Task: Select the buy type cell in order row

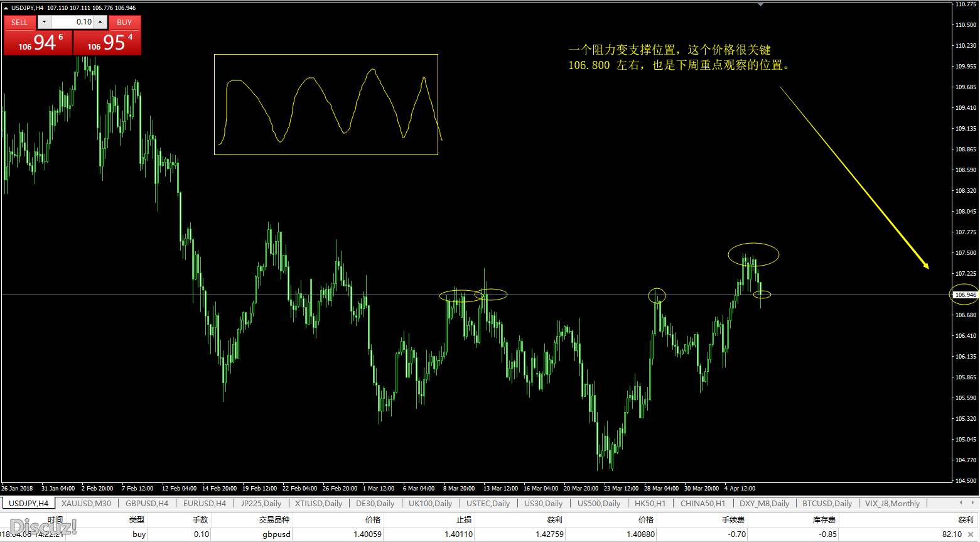Action: pyautogui.click(x=139, y=534)
